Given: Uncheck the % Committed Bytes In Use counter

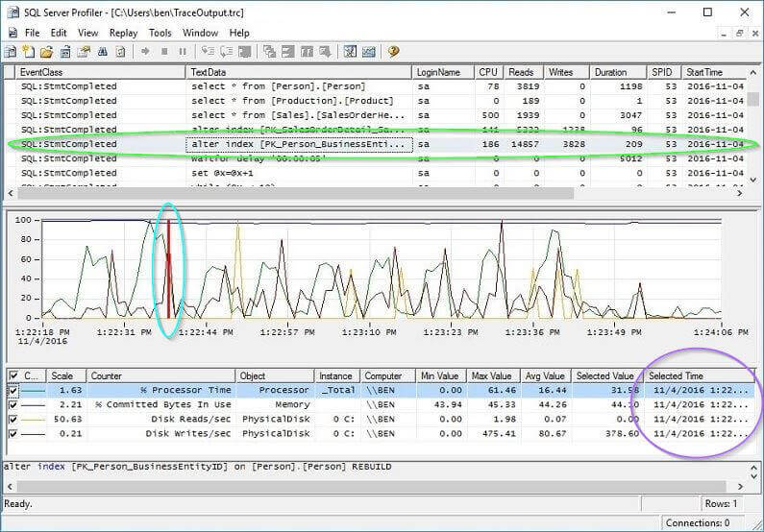Looking at the screenshot, I should point(13,405).
